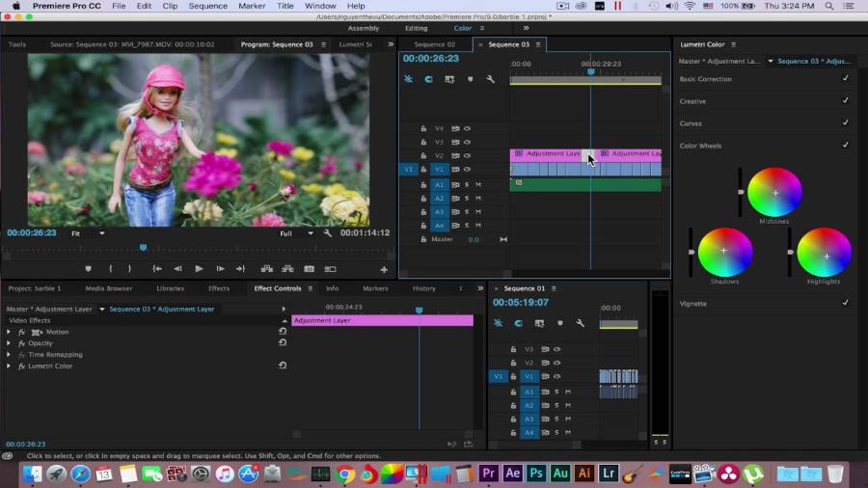Switch to Media Browser tab
The image size is (868, 488).
click(108, 288)
